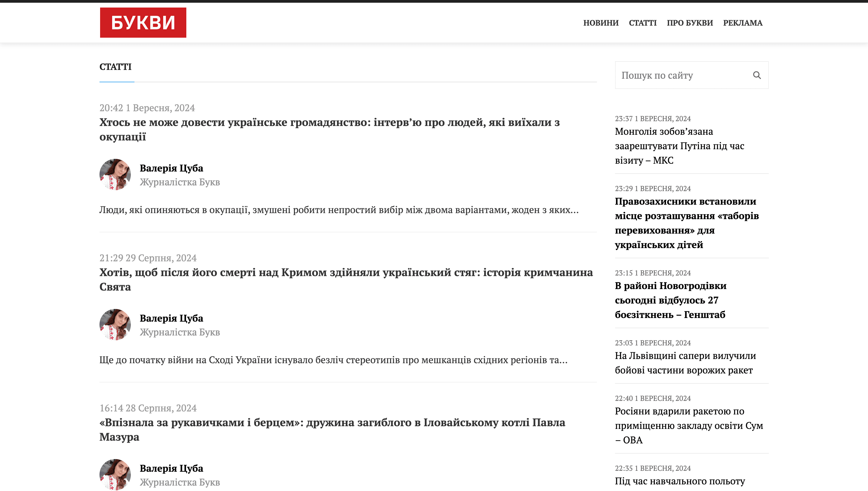Open news about Mongolia arresting Putin
The image size is (868, 491).
point(680,146)
